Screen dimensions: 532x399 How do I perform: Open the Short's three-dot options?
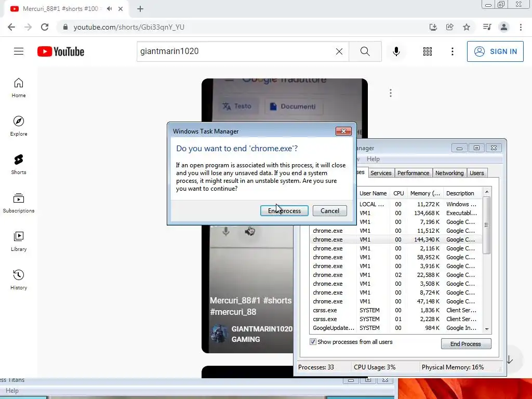point(391,93)
